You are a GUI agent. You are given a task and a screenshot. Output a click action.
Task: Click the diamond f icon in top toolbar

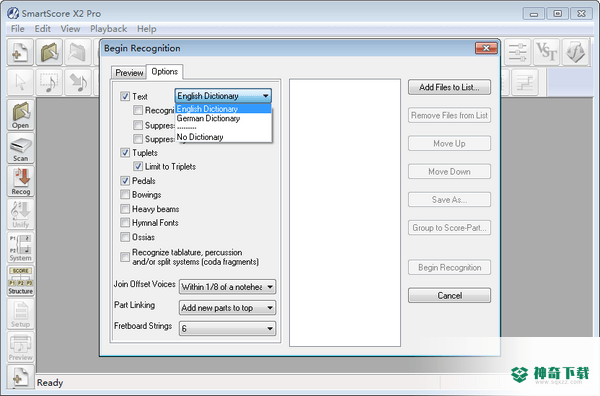tap(576, 52)
